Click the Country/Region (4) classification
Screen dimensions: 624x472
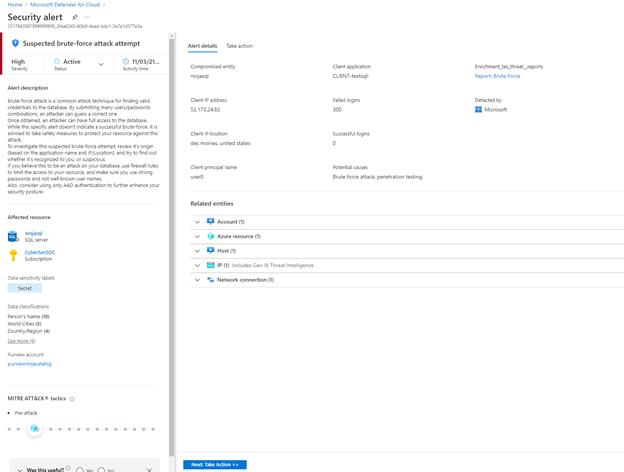[29, 331]
